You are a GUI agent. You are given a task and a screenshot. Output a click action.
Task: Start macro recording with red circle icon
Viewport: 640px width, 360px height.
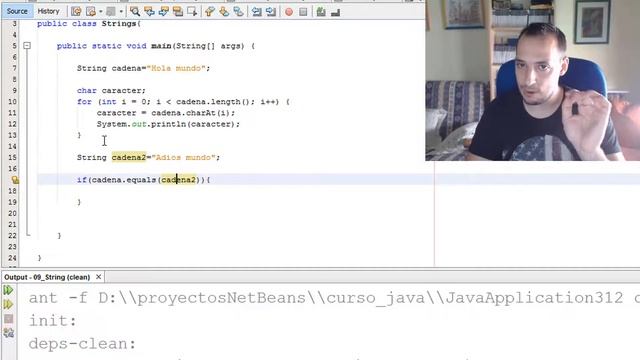(x=289, y=12)
